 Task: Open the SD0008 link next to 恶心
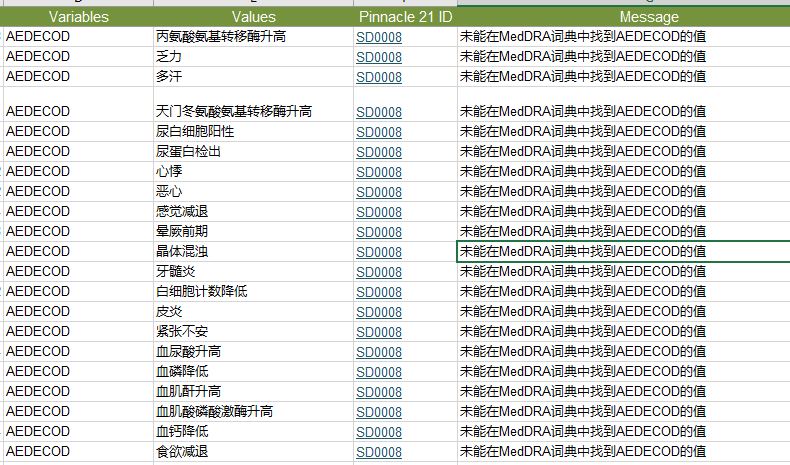(x=379, y=192)
